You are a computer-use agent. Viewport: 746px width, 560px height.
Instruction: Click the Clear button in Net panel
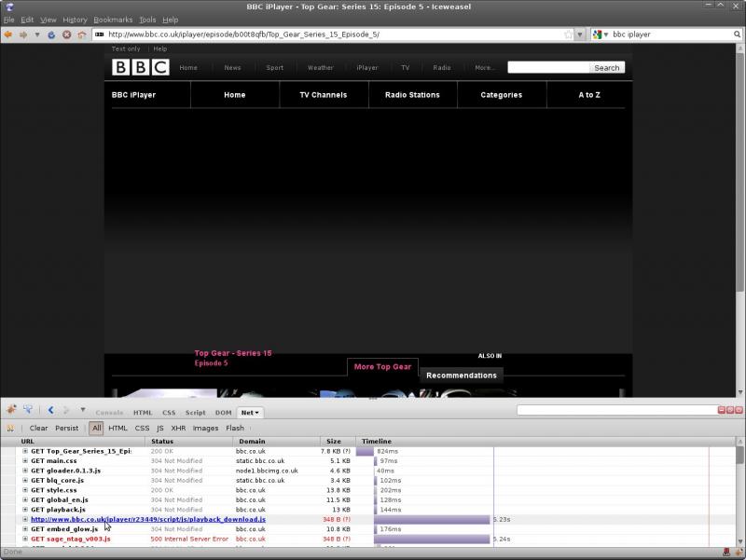point(38,429)
